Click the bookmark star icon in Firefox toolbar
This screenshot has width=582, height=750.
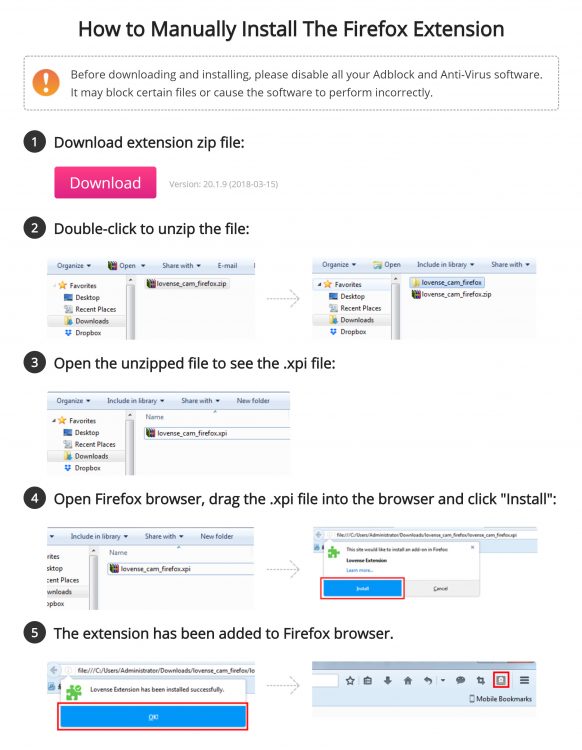[350, 680]
